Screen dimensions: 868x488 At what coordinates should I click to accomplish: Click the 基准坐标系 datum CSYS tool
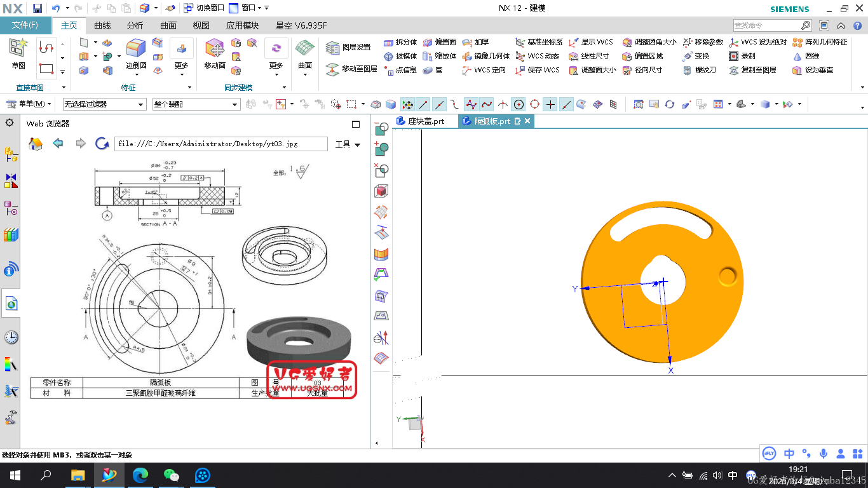click(539, 42)
